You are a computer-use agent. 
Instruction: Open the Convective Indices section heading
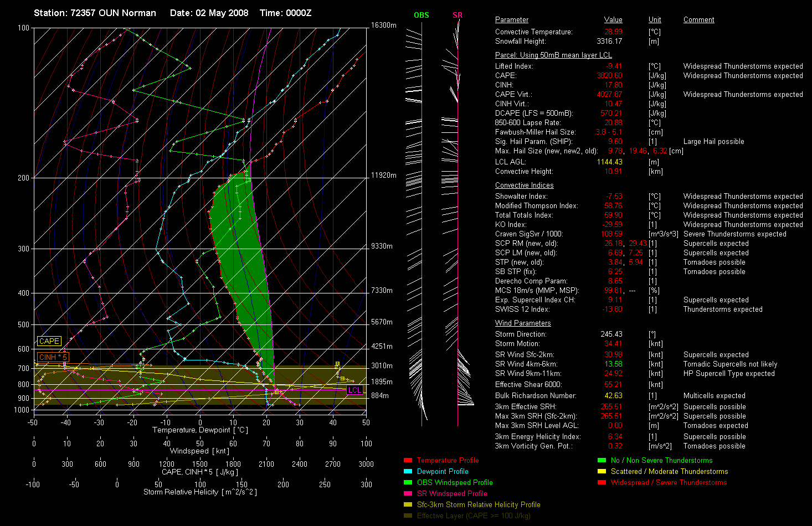[x=524, y=185]
